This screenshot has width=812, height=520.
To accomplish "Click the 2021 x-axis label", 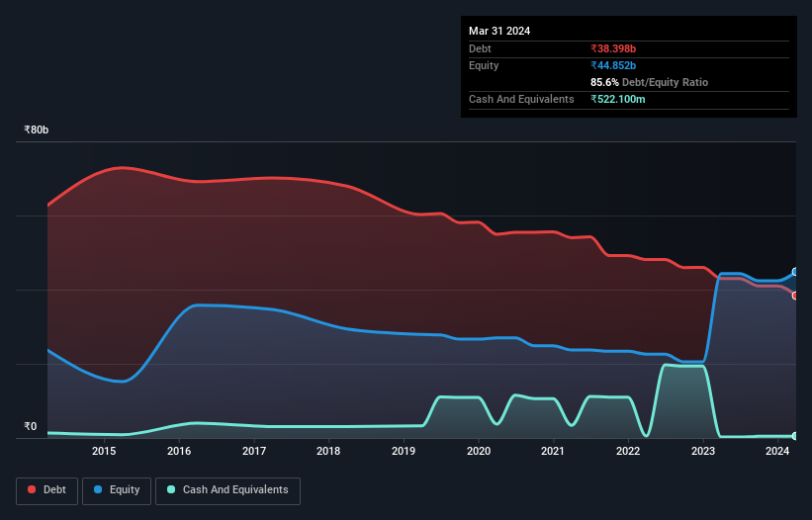I will (x=553, y=451).
